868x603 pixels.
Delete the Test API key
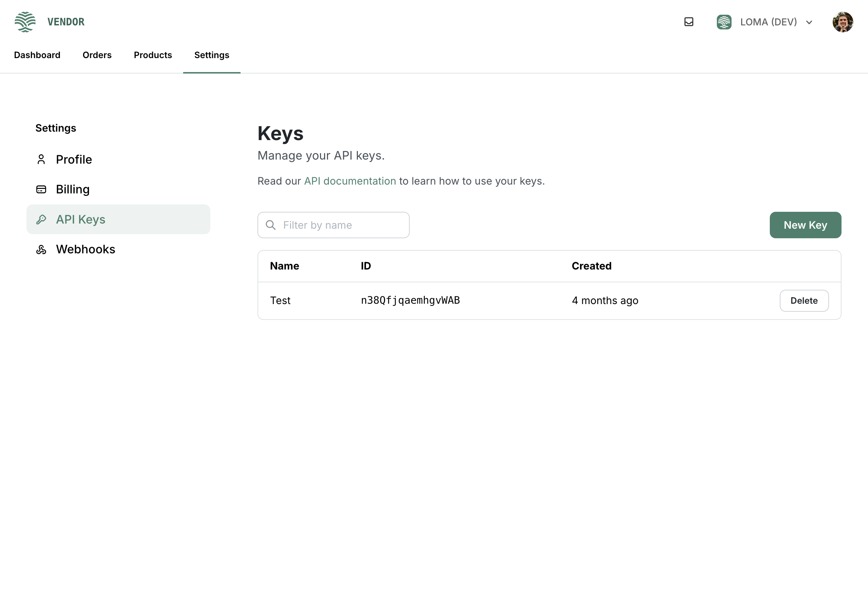coord(804,301)
